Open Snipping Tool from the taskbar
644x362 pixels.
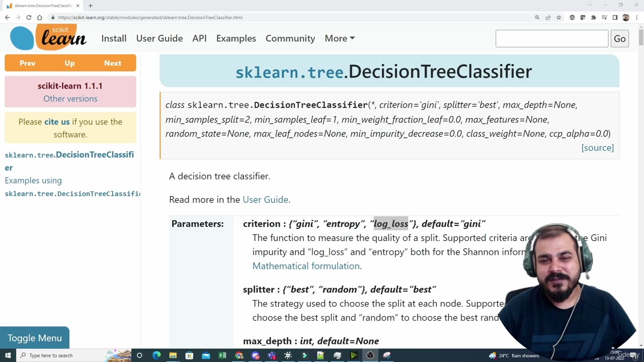tap(387, 355)
